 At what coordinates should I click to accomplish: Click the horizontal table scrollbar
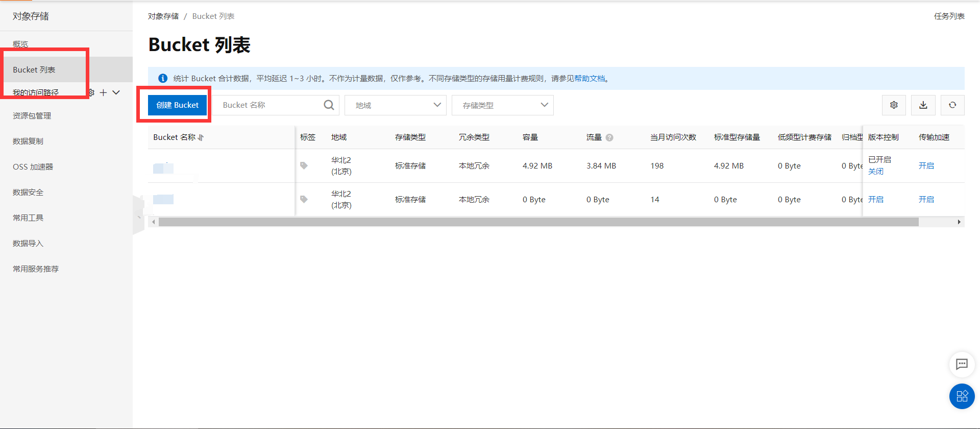click(538, 222)
